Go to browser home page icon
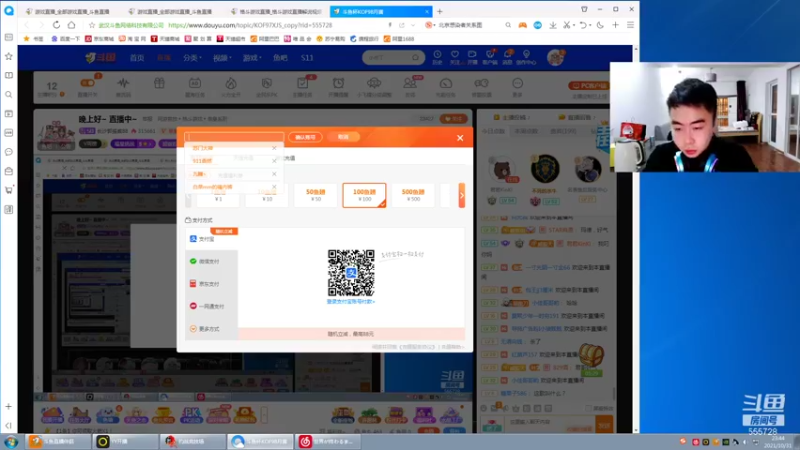 71,25
